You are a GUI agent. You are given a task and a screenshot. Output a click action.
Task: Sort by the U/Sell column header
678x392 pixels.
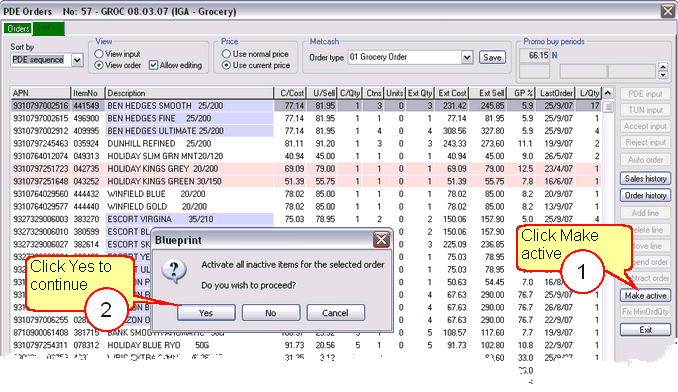click(x=322, y=93)
